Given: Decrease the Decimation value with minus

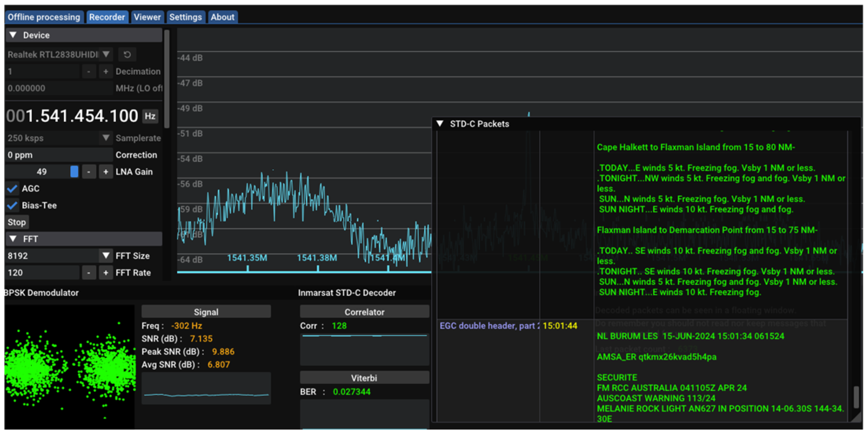Looking at the screenshot, I should point(89,71).
